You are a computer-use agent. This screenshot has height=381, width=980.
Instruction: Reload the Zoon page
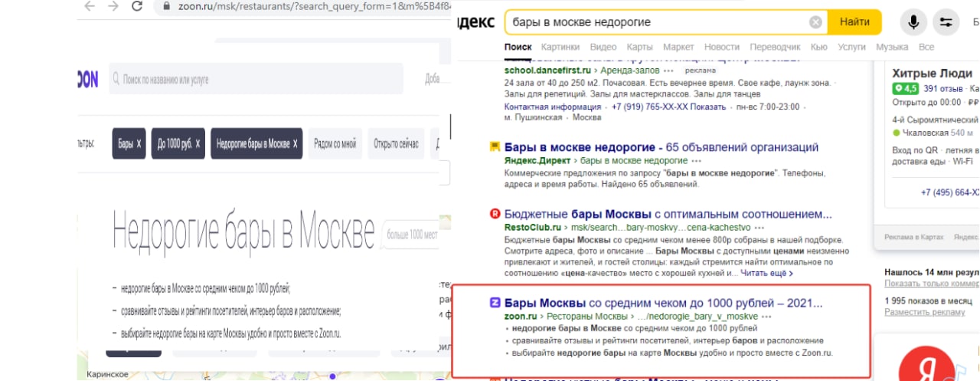tap(137, 6)
